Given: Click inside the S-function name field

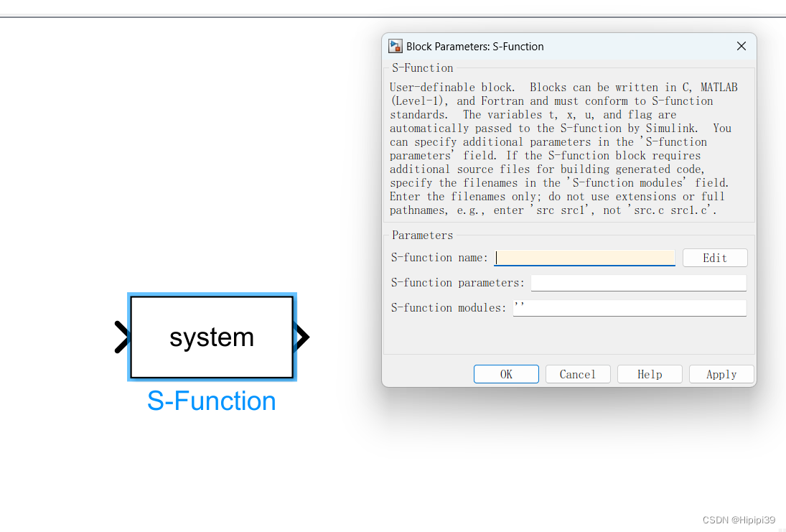Looking at the screenshot, I should coord(584,257).
